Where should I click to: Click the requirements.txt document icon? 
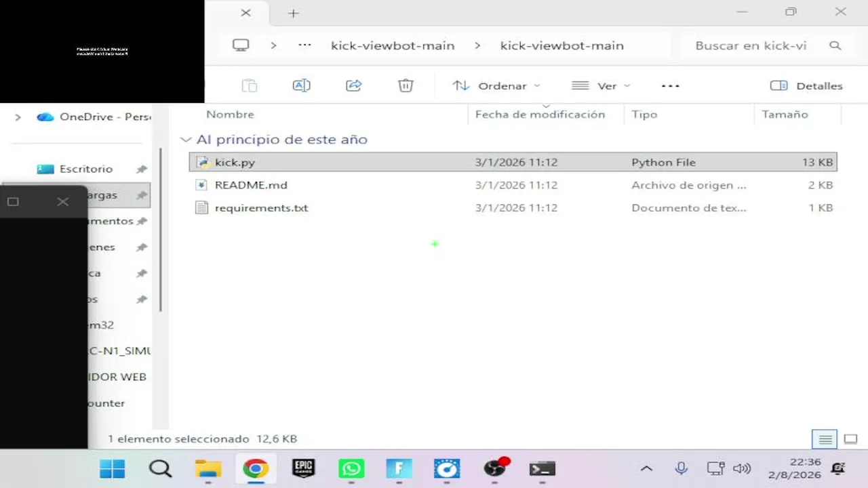tap(201, 207)
